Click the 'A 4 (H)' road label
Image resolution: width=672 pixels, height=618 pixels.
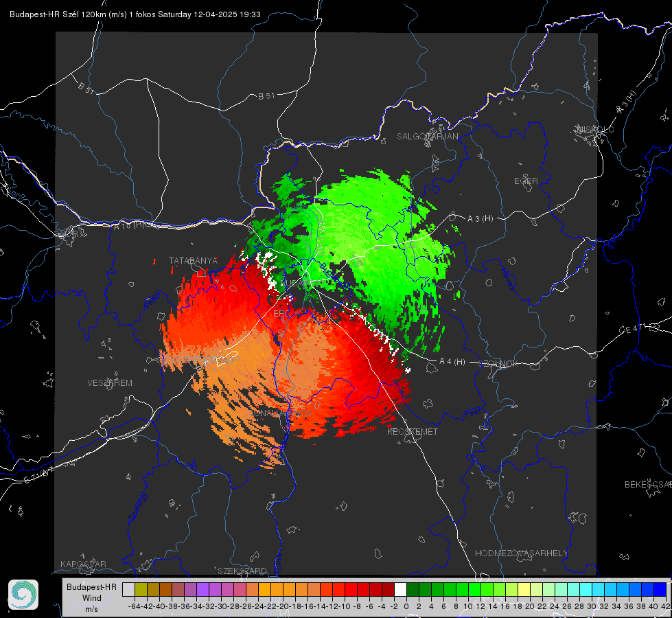pyautogui.click(x=452, y=362)
